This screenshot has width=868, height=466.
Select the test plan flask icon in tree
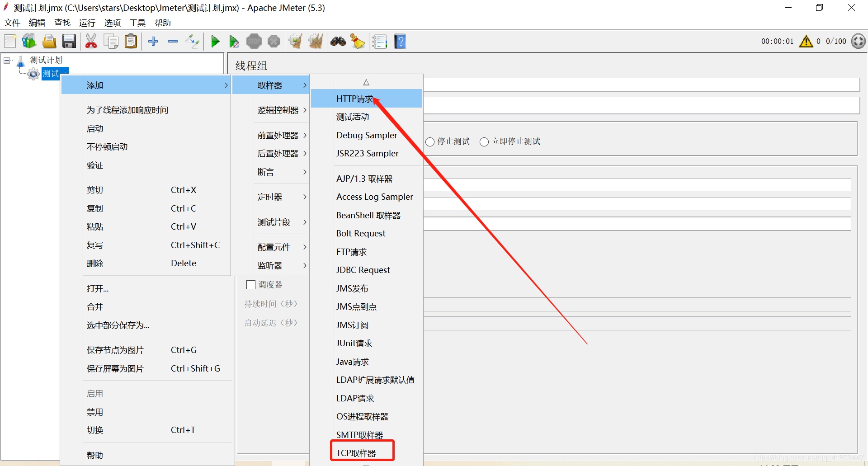(x=21, y=61)
